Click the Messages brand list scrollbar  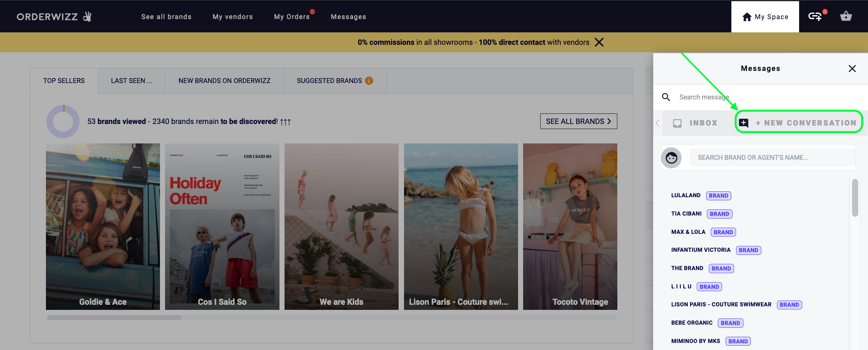[x=855, y=198]
